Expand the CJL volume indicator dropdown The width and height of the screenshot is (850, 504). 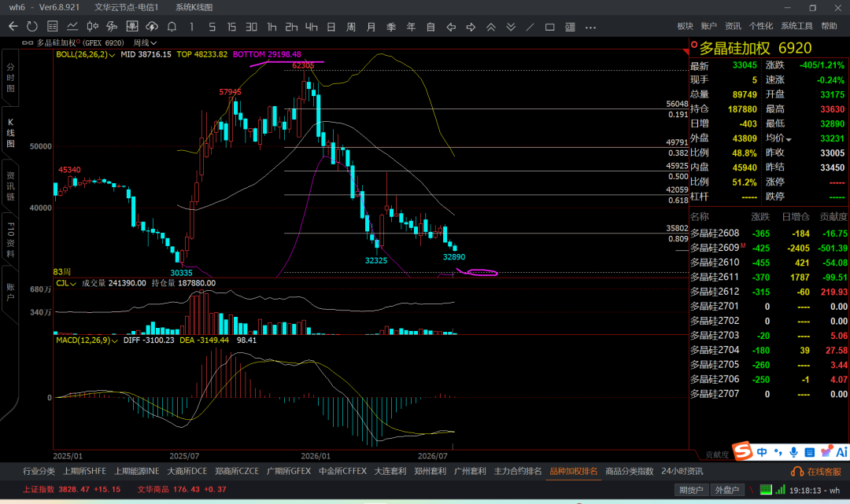tap(66, 283)
